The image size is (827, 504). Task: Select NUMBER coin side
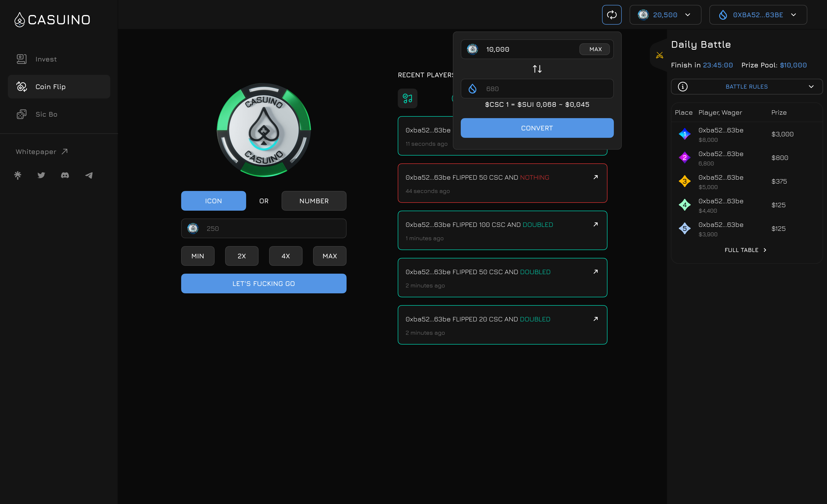coord(314,201)
